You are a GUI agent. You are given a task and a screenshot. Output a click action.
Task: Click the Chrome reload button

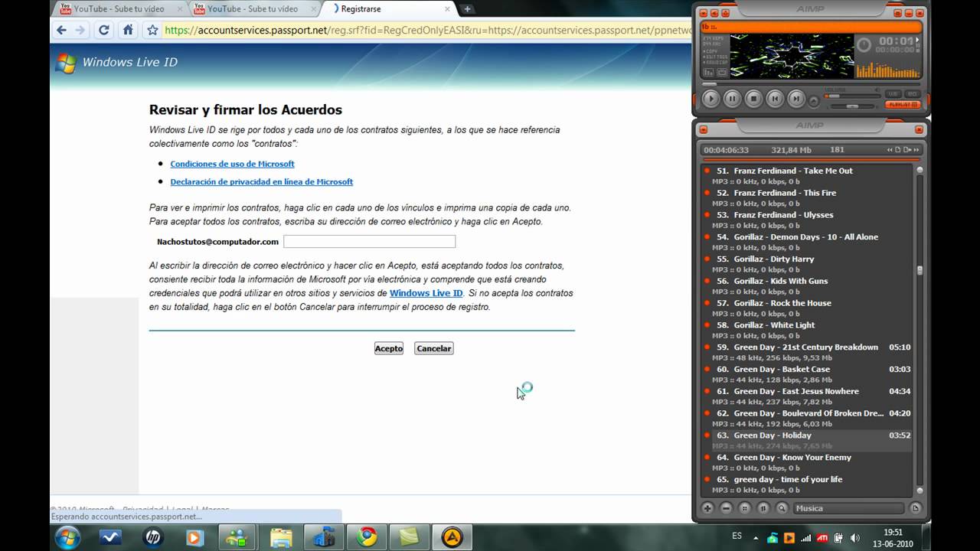(x=104, y=31)
